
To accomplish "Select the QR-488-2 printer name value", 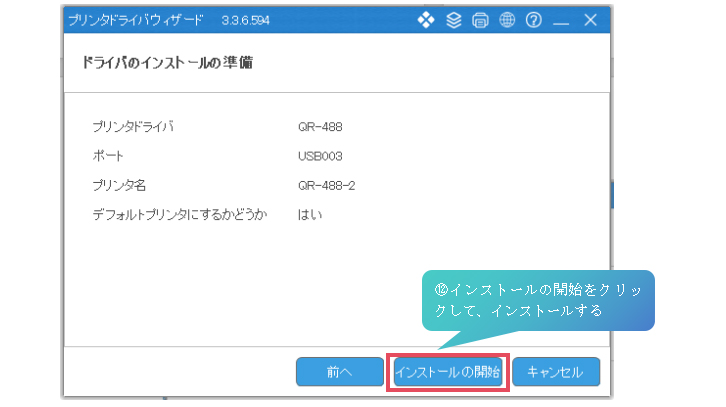I will click(326, 186).
